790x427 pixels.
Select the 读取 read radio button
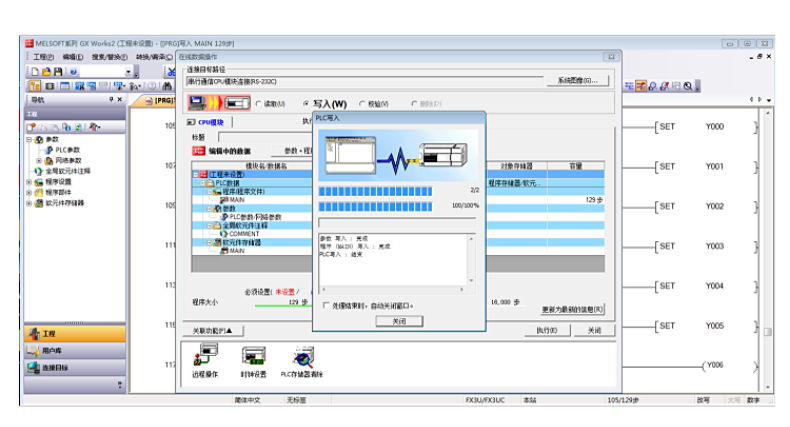click(x=260, y=104)
